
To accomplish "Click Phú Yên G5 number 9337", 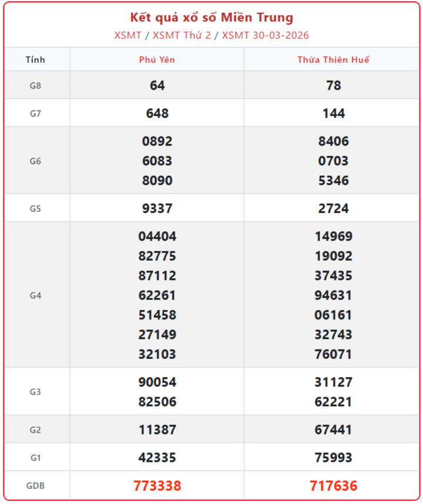I will [157, 208].
